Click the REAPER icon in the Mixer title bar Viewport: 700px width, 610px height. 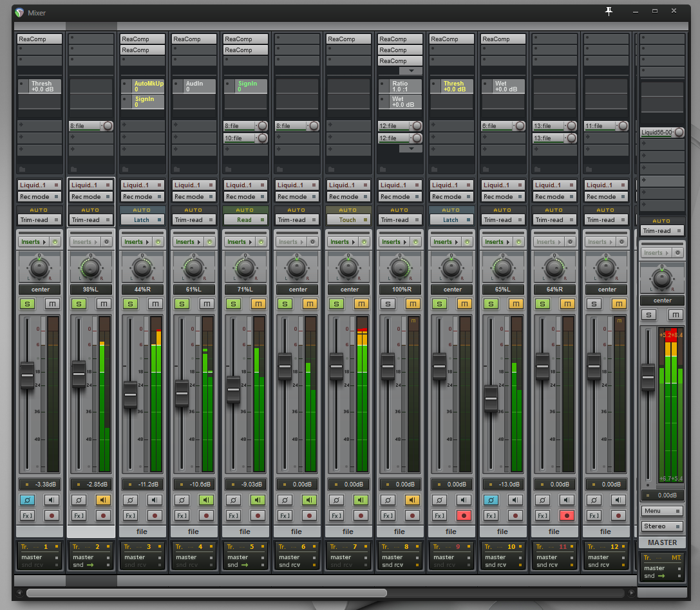coord(20,12)
